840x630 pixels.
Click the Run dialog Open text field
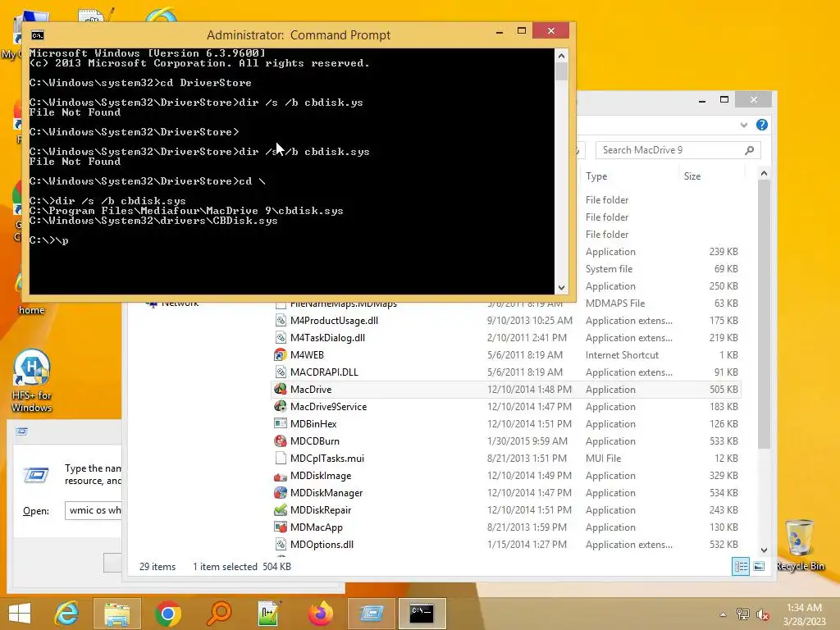[x=94, y=510]
